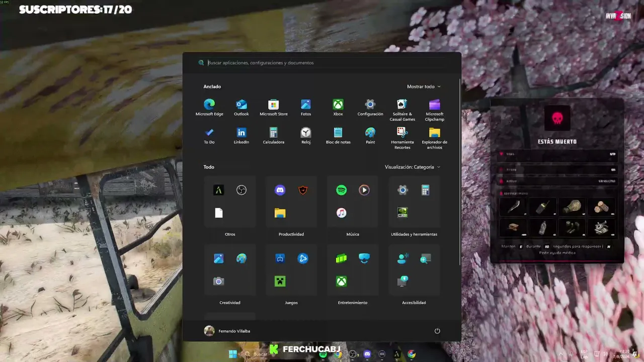Open Microsoft Edge from pinned apps
The height and width of the screenshot is (362, 644).
(x=209, y=108)
